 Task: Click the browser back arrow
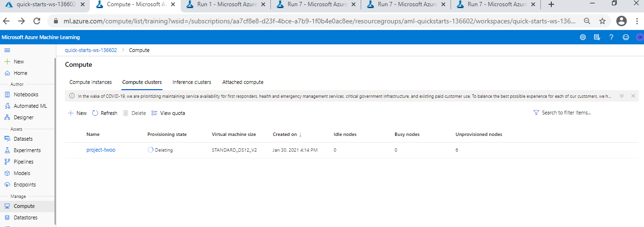pyautogui.click(x=7, y=21)
